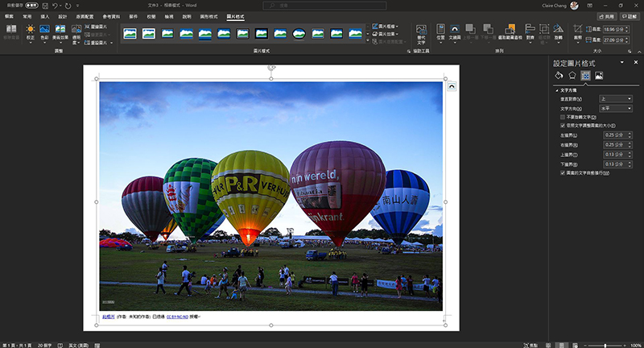The width and height of the screenshot is (644, 348).
Task: Switch to the Effects pentagon icon in pane
Action: (572, 76)
